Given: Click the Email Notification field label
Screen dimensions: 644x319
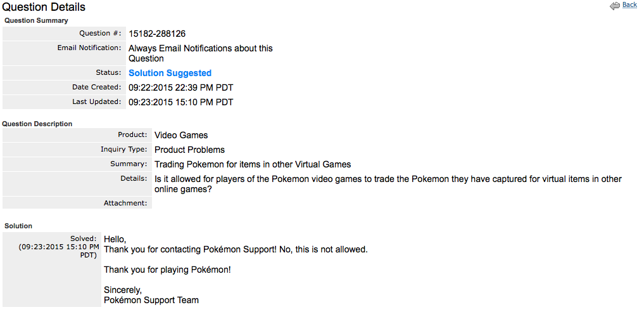Looking at the screenshot, I should click(x=89, y=48).
